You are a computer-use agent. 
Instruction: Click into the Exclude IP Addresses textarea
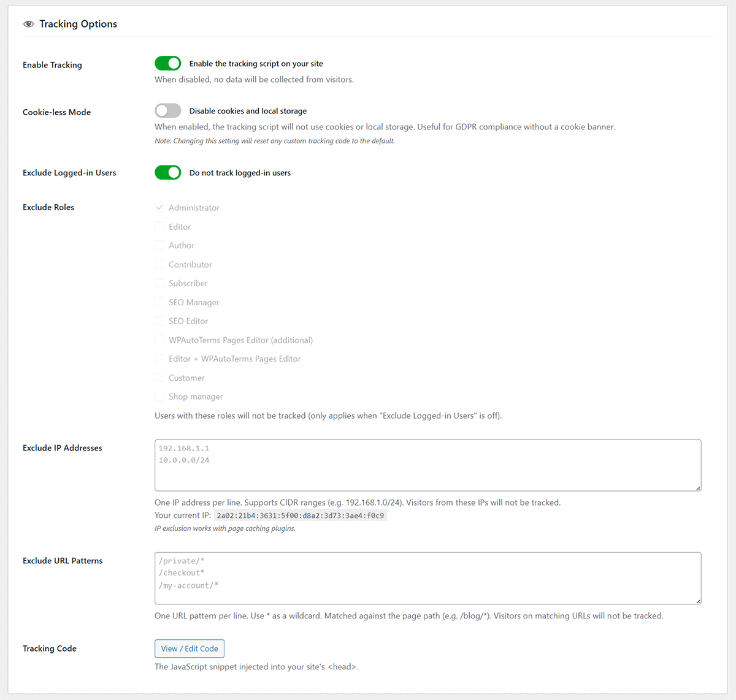click(428, 465)
